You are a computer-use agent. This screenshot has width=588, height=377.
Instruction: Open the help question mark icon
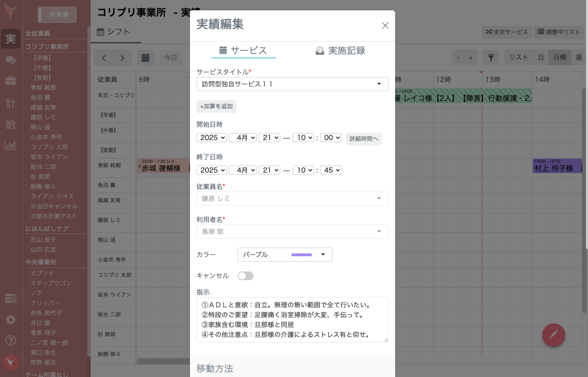10,341
